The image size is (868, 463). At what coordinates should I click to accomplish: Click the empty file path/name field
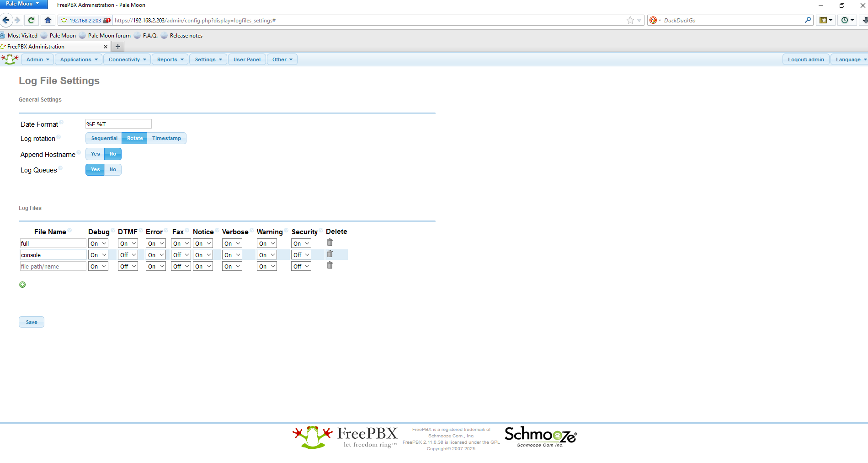click(x=53, y=266)
